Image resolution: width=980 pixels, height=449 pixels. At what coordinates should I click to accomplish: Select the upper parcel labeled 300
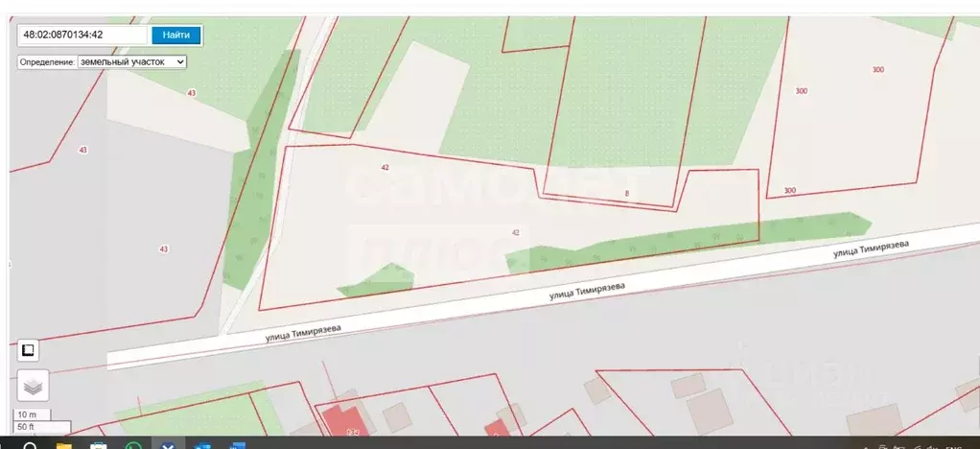[877, 69]
